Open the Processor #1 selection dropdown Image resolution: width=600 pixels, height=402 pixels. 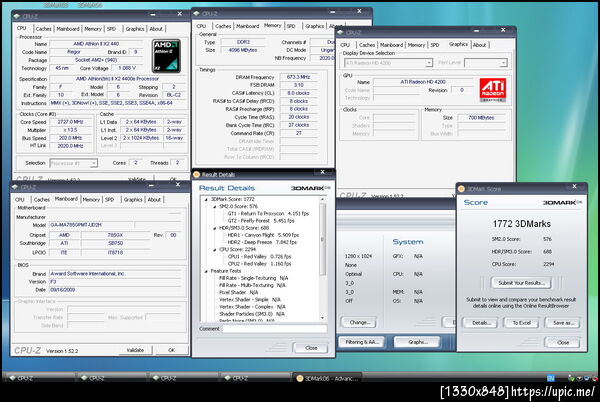93,163
